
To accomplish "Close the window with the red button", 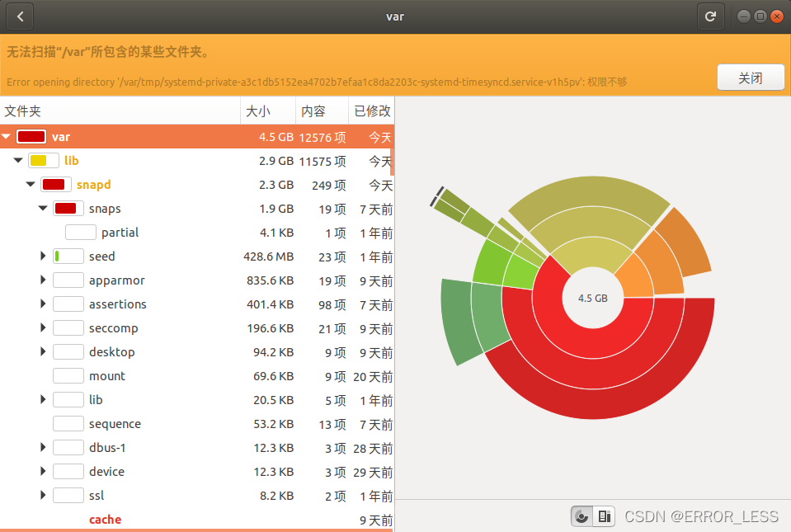I will tap(777, 16).
